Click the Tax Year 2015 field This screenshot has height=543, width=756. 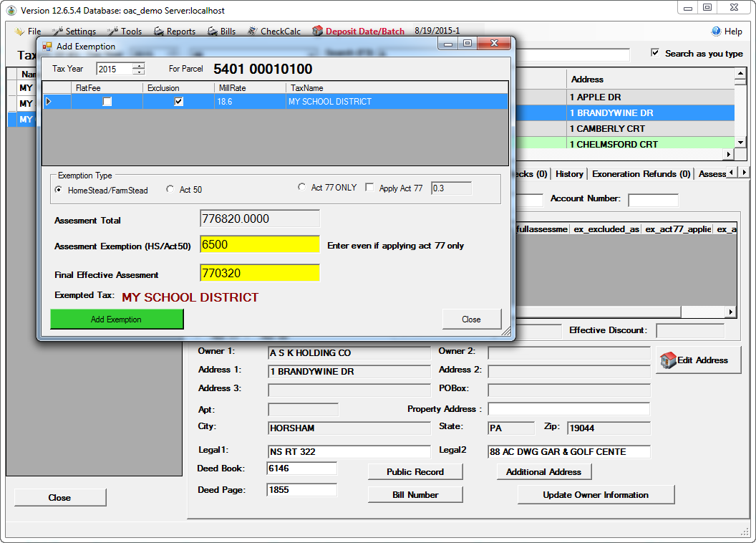(x=115, y=69)
